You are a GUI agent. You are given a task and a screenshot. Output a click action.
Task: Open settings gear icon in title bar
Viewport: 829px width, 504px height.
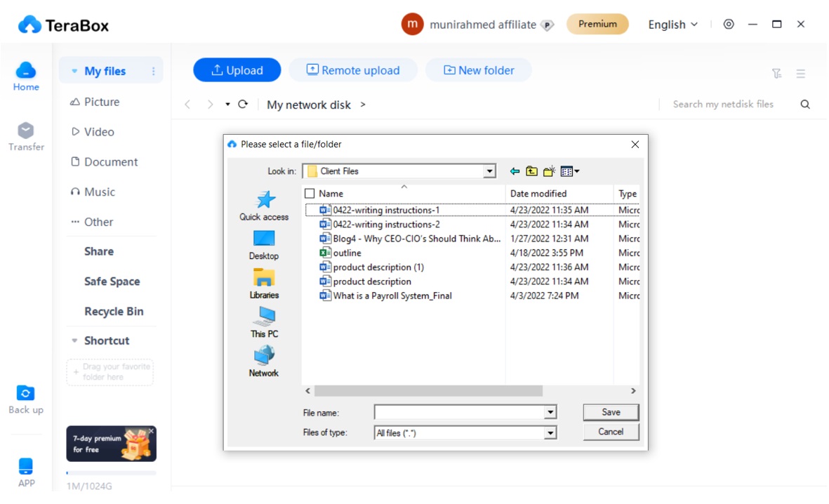click(x=729, y=25)
